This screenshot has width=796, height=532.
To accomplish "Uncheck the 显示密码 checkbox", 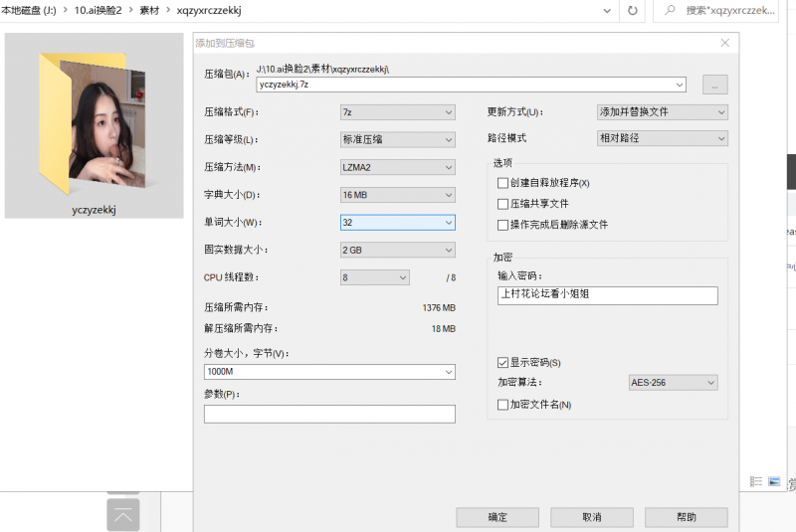I will click(x=502, y=362).
